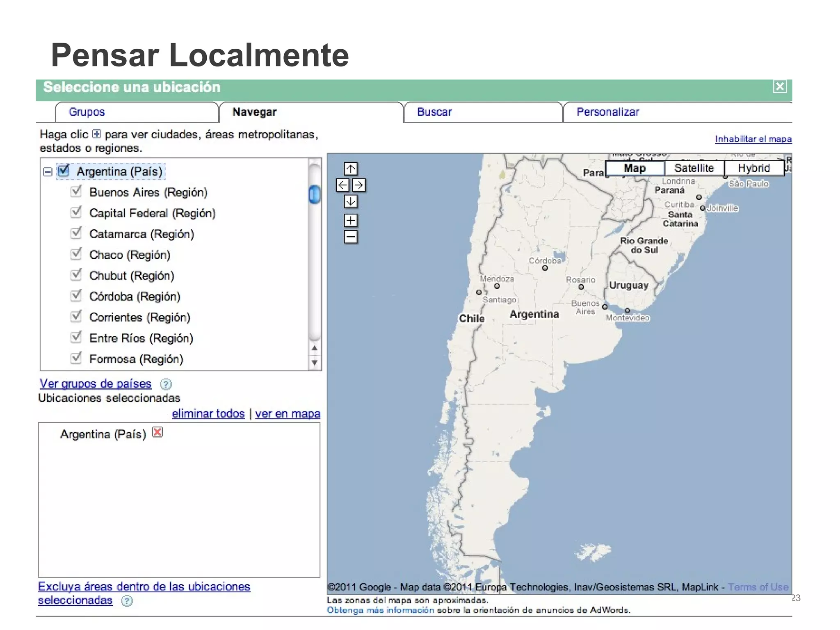Image resolution: width=840 pixels, height=630 pixels.
Task: Pan the map down with arrow button
Action: tap(351, 201)
